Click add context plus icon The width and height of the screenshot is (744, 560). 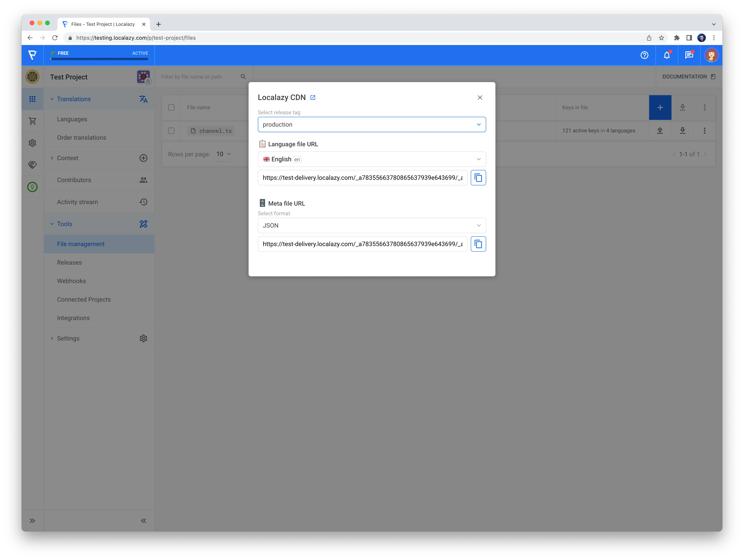(x=143, y=158)
